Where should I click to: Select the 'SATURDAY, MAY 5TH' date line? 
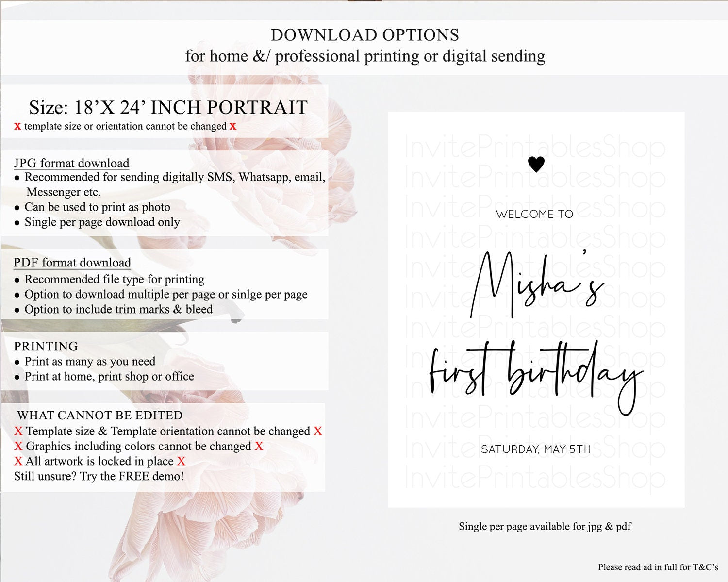tap(536, 449)
